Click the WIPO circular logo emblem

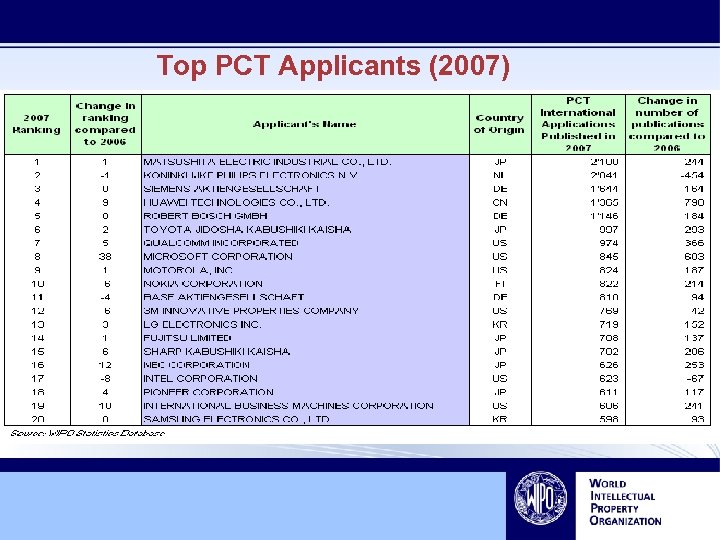pyautogui.click(x=540, y=498)
